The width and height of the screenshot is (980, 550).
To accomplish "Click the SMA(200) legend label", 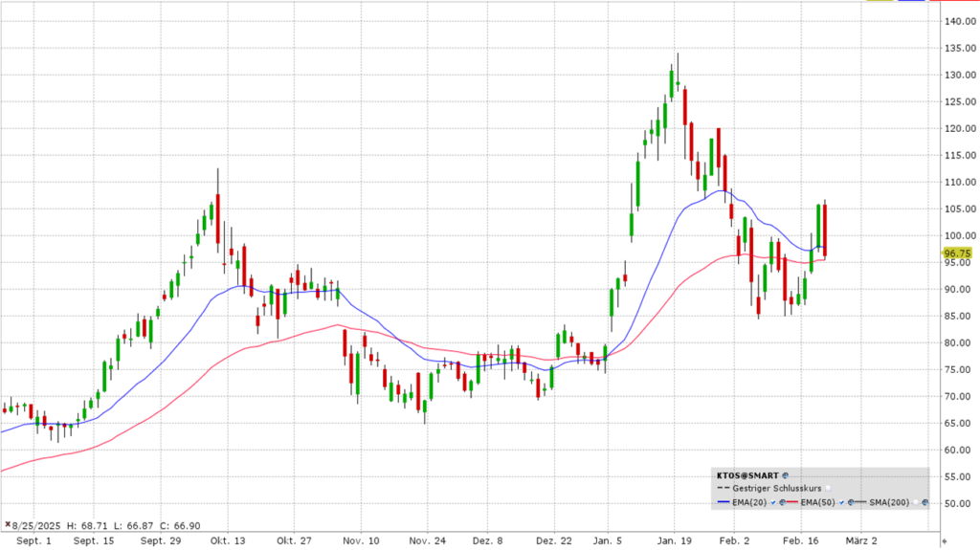I will (891, 502).
